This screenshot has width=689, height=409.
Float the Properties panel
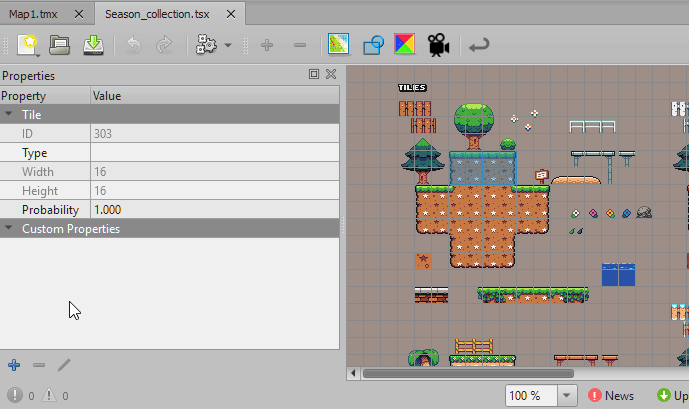coord(314,75)
